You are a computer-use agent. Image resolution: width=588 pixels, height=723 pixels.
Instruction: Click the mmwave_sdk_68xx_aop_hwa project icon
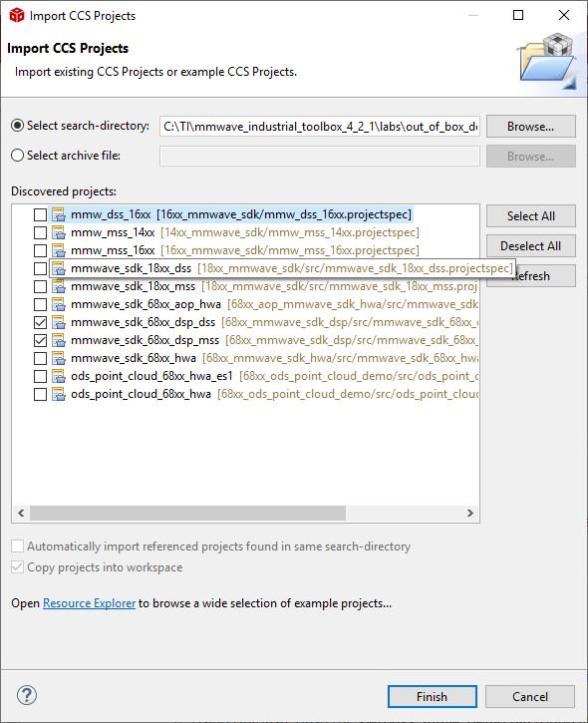point(59,305)
